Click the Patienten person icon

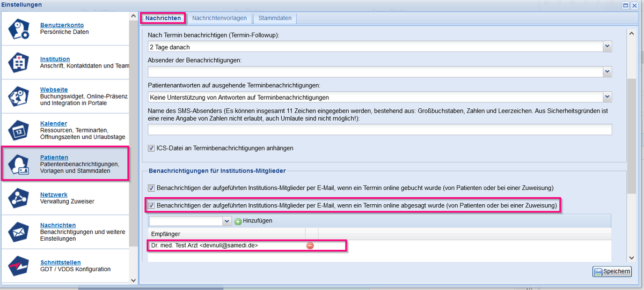pyautogui.click(x=19, y=164)
